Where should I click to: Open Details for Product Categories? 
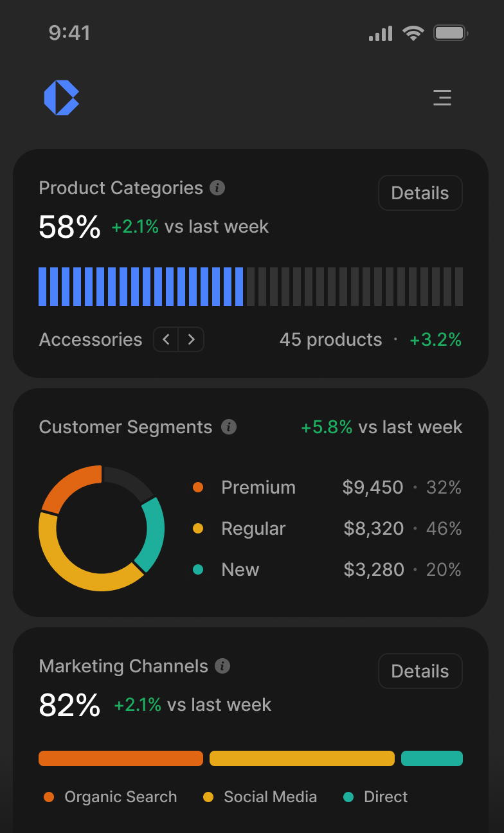coord(420,193)
